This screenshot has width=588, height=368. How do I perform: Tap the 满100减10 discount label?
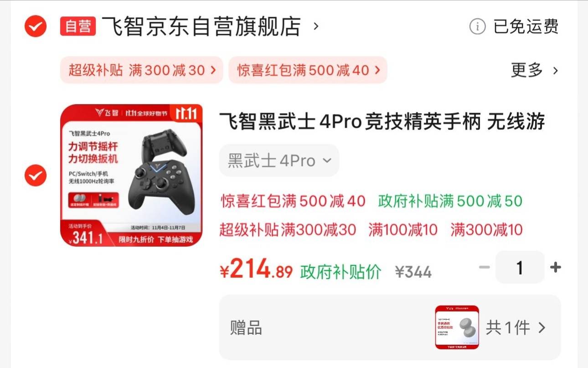403,229
